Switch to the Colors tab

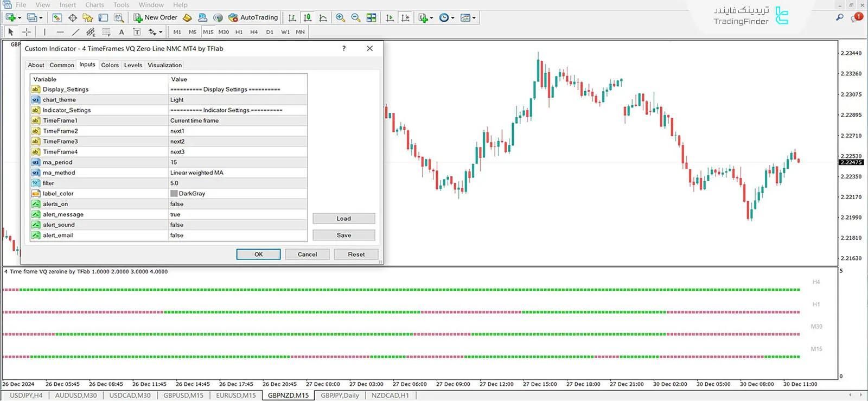pos(110,65)
